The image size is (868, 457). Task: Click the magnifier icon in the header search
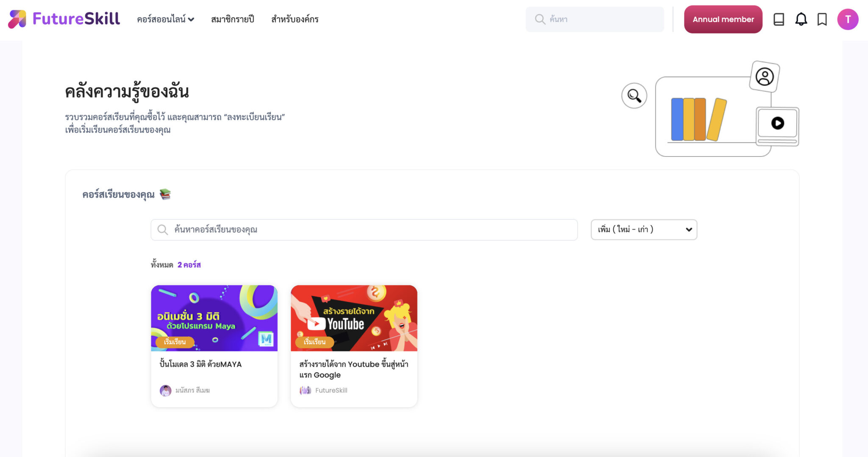540,19
